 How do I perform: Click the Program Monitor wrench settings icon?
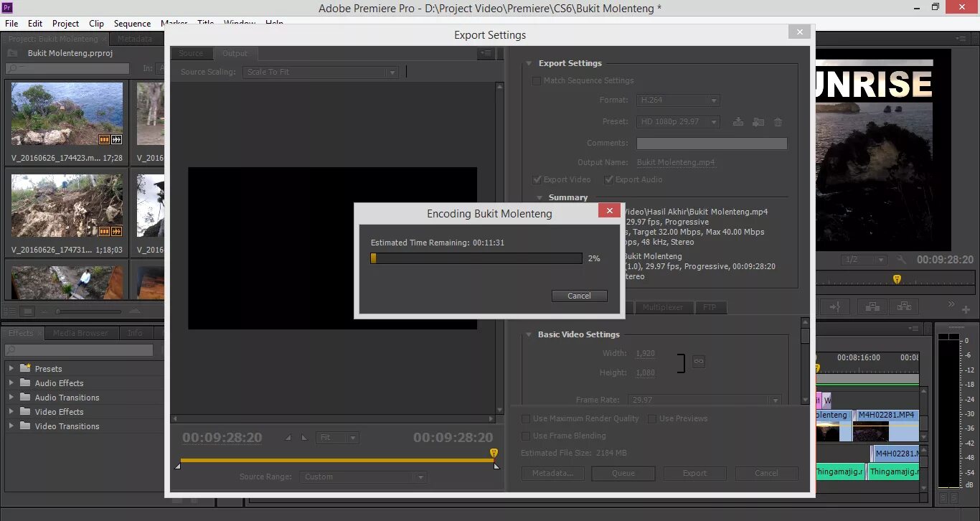902,260
